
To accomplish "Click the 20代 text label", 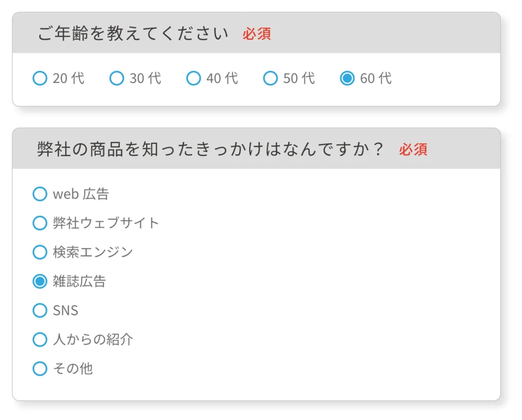I will coord(68,78).
